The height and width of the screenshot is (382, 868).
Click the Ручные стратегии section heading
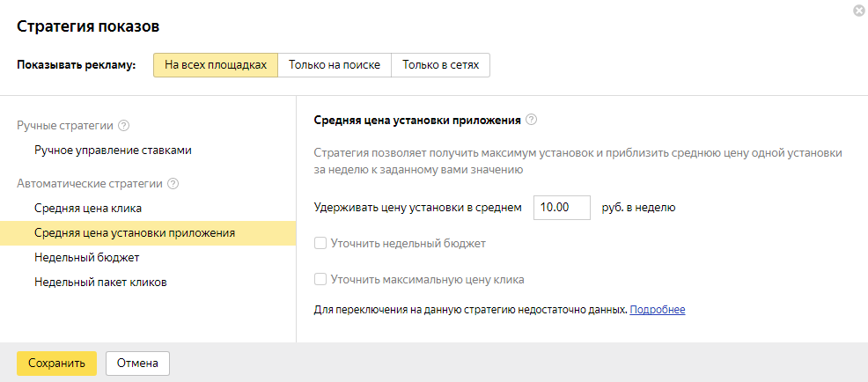[x=66, y=126]
